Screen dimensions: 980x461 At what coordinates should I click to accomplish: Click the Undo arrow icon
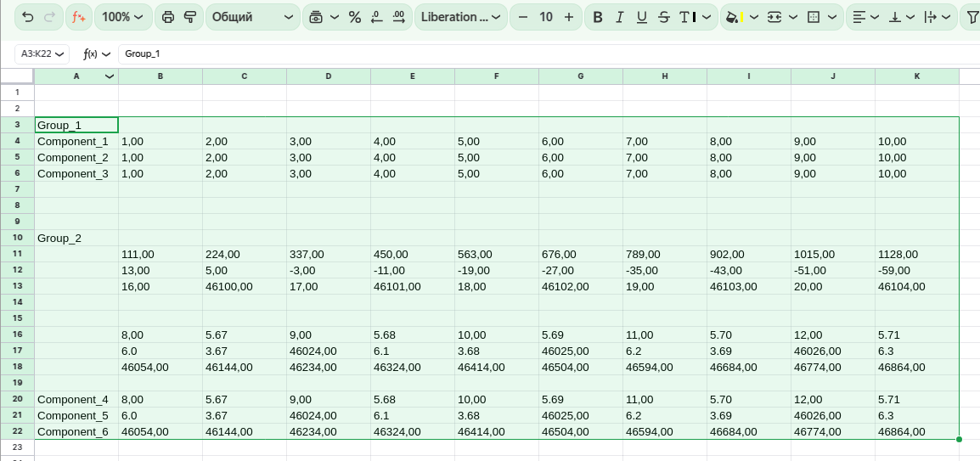tap(28, 17)
